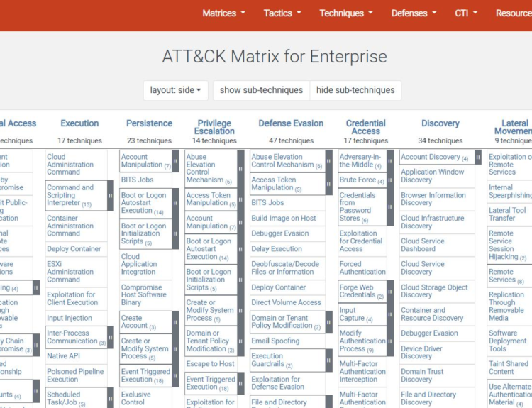Expand Abuse Elevation Control Mechanism handle in Privilege Escalation
This screenshot has height=408, width=532.
point(240,169)
